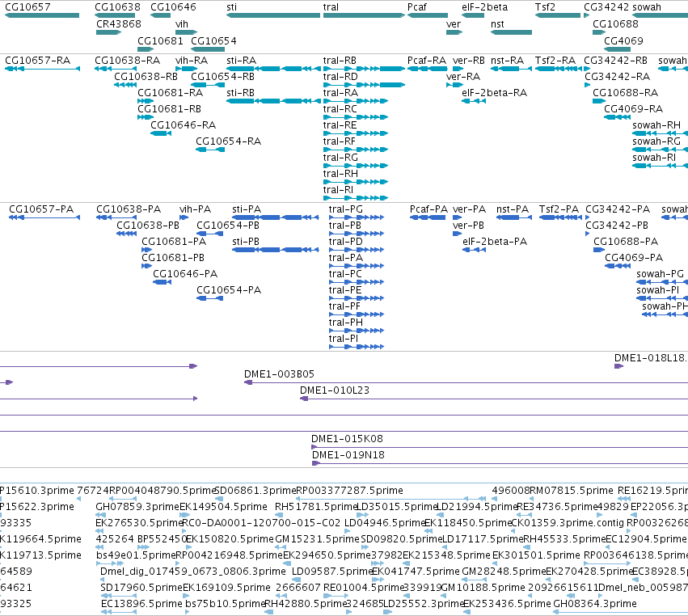Viewport: 688px width, 616px height.
Task: Select the DME1-015K08 clone
Action: point(500,447)
